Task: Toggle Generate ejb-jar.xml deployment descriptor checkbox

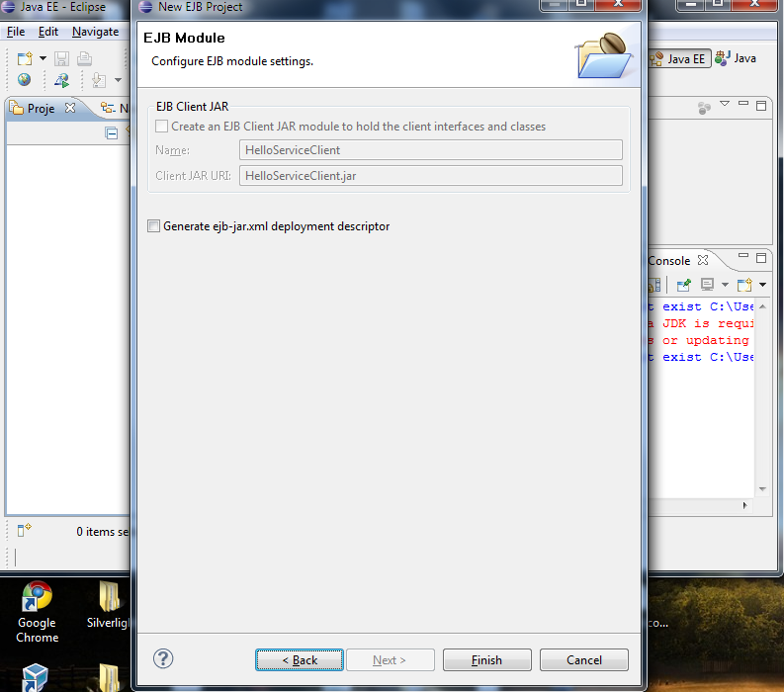Action: coord(153,226)
